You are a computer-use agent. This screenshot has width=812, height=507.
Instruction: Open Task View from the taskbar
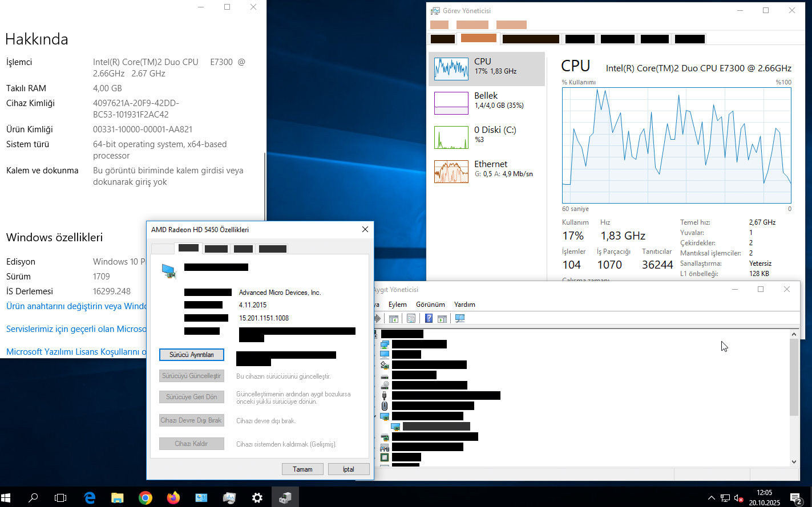tap(60, 497)
